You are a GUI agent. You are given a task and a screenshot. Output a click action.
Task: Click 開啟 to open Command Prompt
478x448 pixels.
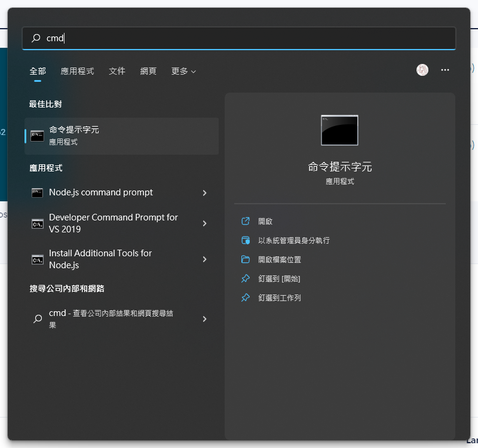[265, 221]
